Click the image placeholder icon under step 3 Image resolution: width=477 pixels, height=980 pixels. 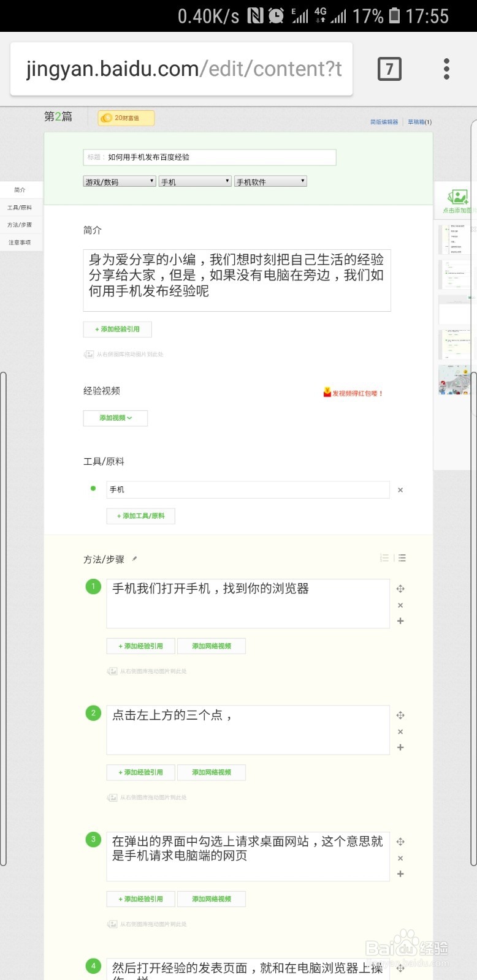click(112, 924)
